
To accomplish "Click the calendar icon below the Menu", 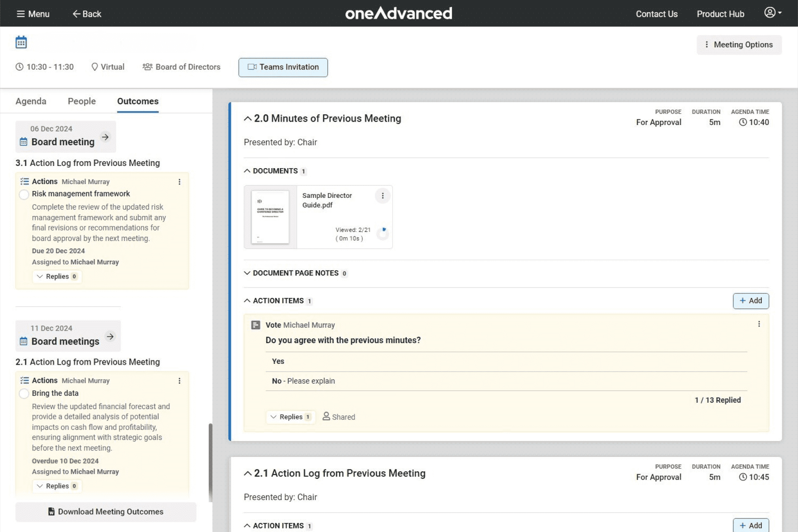I will coord(21,42).
